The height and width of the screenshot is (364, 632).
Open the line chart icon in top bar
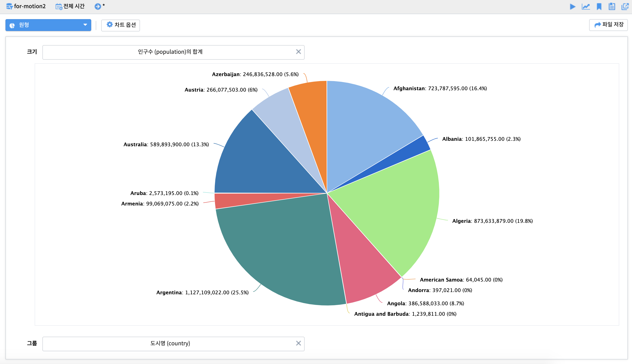(586, 7)
